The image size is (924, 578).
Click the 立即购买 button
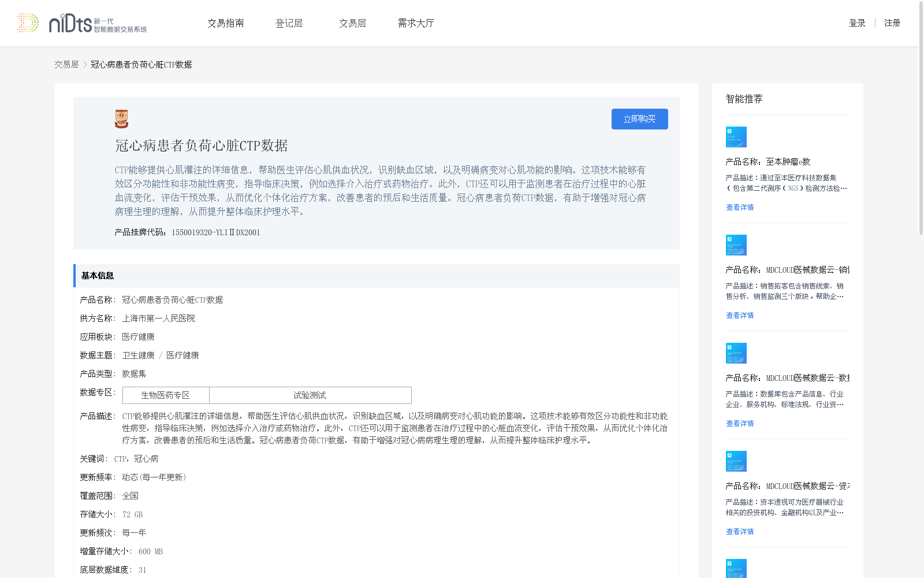tap(640, 119)
